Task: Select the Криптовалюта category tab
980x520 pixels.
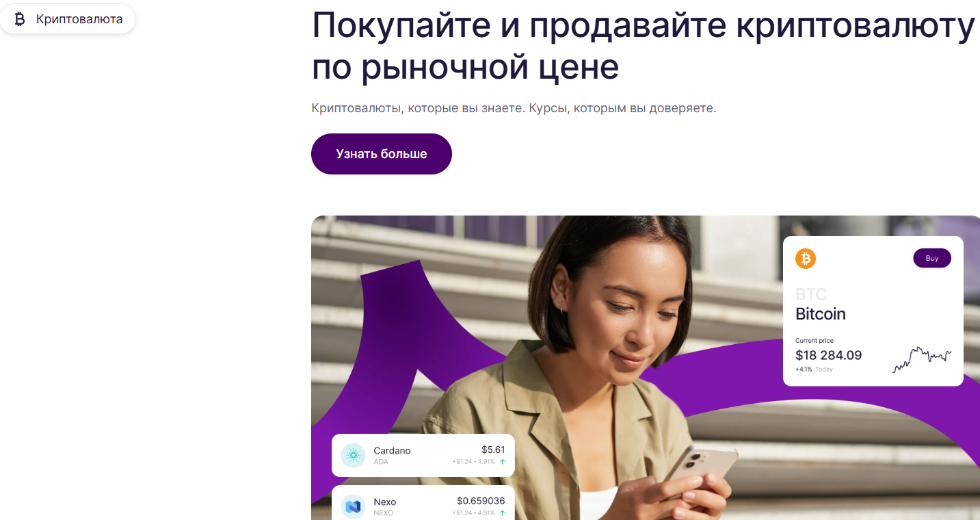Action: (x=68, y=19)
